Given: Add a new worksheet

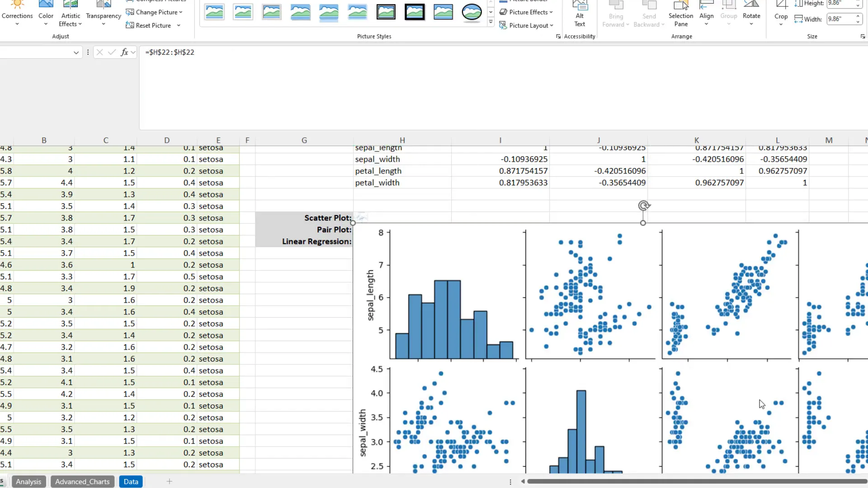Looking at the screenshot, I should pos(169,481).
